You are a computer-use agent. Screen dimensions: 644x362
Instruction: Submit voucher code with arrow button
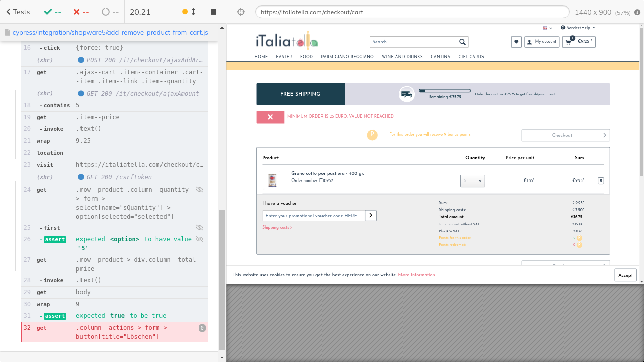[x=371, y=216]
